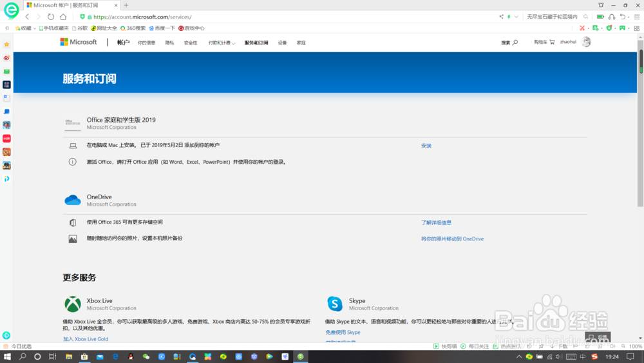Image resolution: width=644 pixels, height=363 pixels.
Task: Click the browser back arrow
Action: click(27, 17)
